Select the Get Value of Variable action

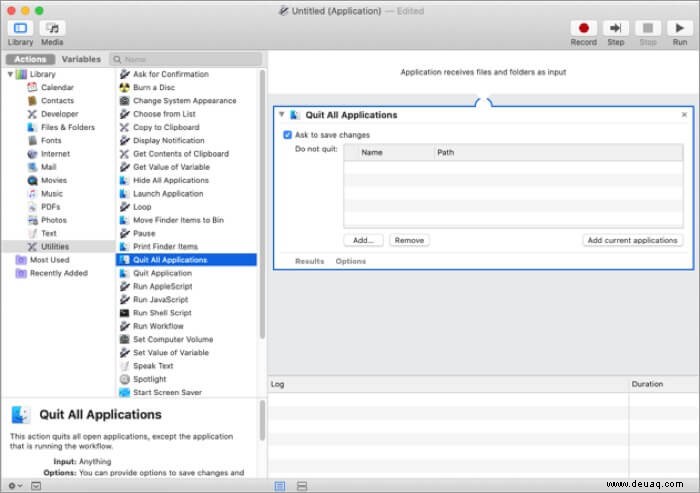[x=171, y=167]
